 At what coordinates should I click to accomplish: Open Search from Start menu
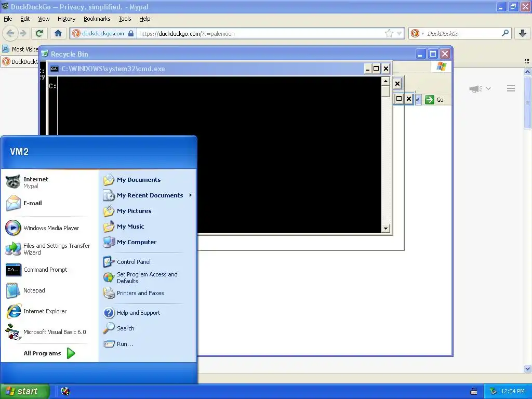pos(148,328)
